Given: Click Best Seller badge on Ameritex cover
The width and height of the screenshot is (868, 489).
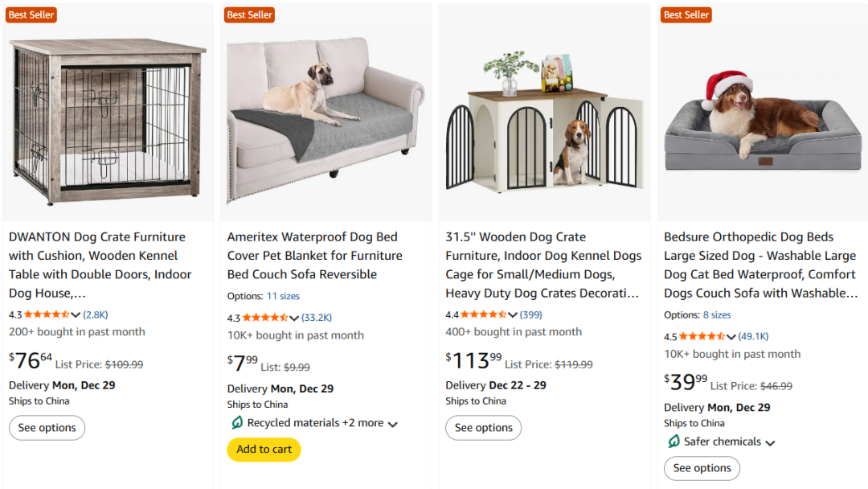Looking at the screenshot, I should 249,14.
